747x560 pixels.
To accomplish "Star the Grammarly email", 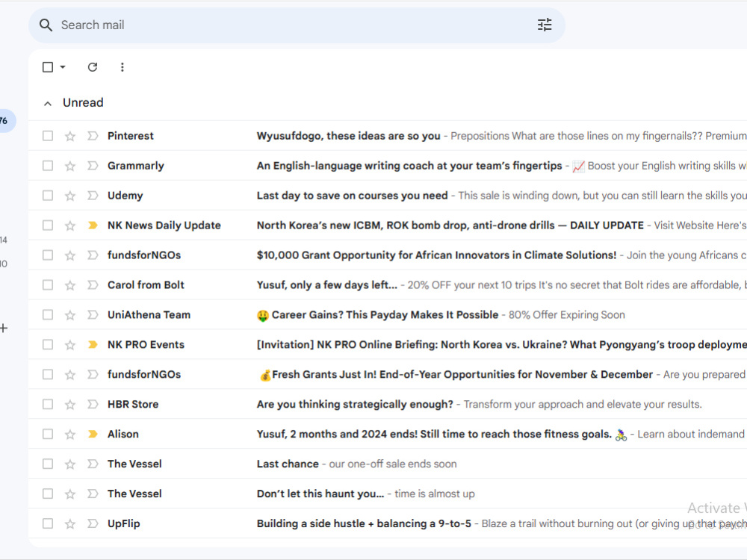I will point(70,166).
